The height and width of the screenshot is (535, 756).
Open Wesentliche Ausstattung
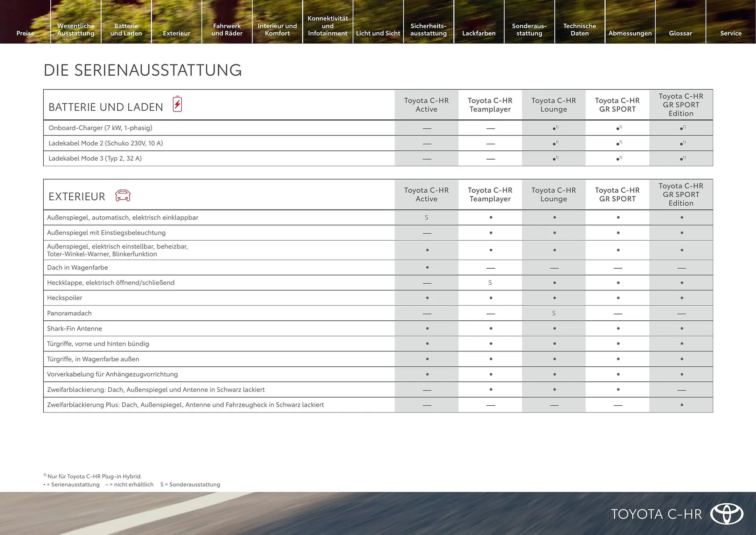click(x=76, y=30)
